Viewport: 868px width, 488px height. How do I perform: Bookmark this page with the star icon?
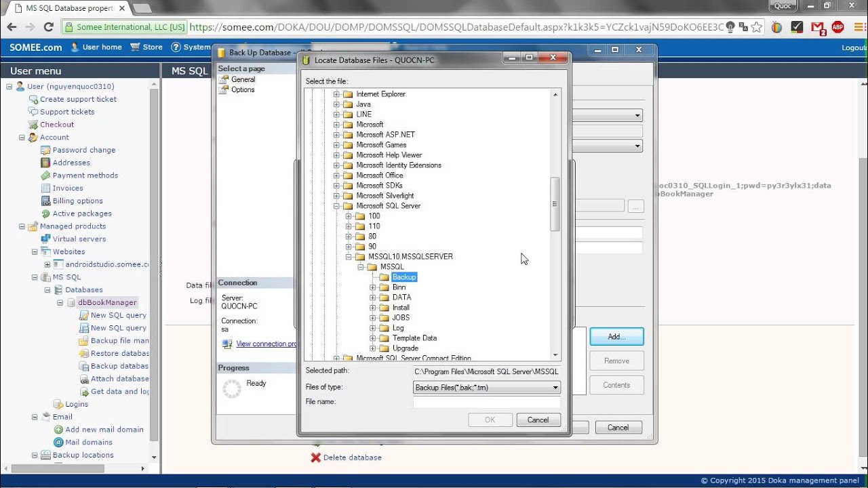[757, 27]
